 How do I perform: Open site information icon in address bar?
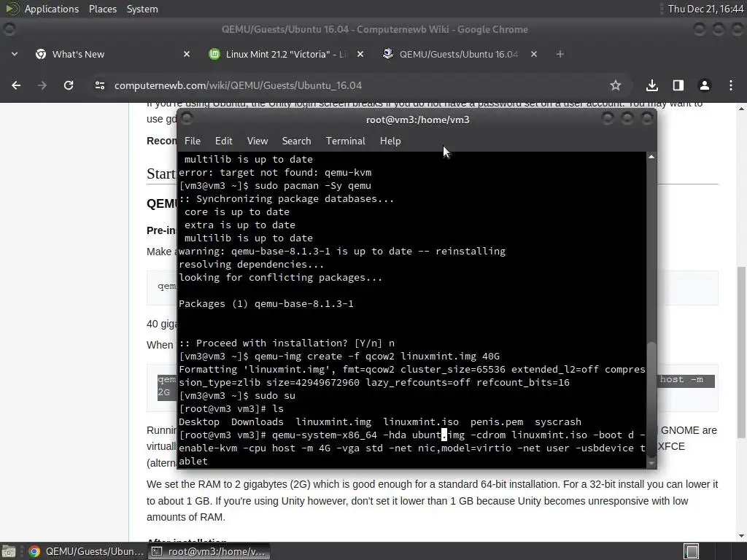(x=99, y=85)
